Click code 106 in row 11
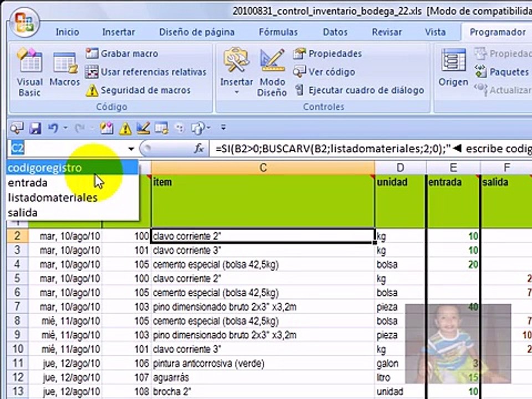The width and height of the screenshot is (532, 399). (x=126, y=364)
